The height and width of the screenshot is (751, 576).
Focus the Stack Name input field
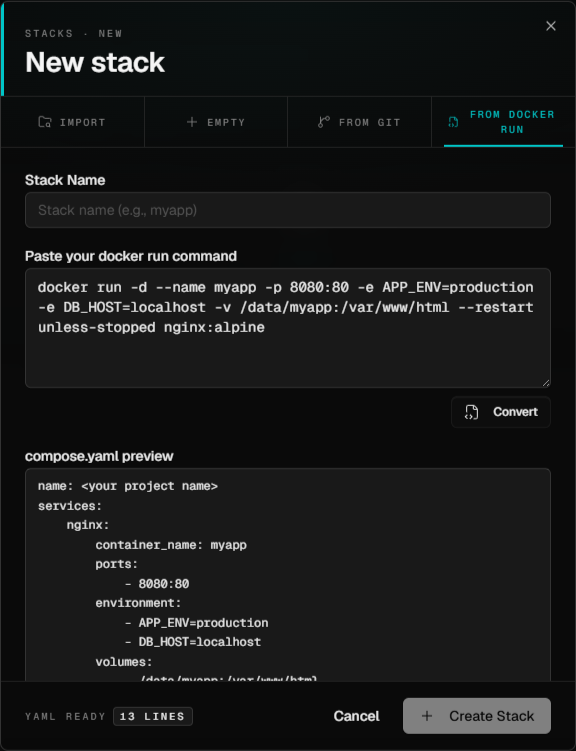click(288, 210)
